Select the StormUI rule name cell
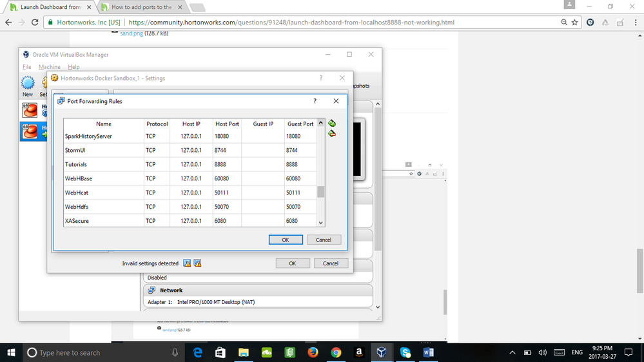The image size is (644, 362). click(x=104, y=150)
